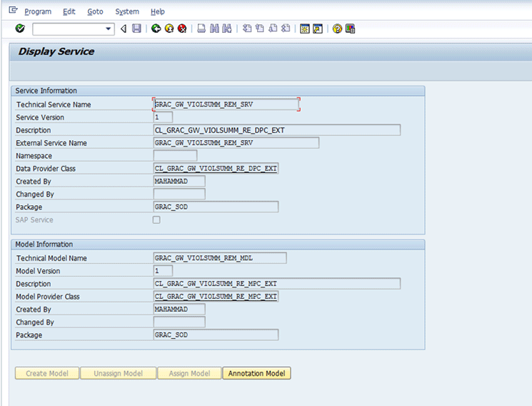Click the green Enter checkmark icon

point(20,29)
